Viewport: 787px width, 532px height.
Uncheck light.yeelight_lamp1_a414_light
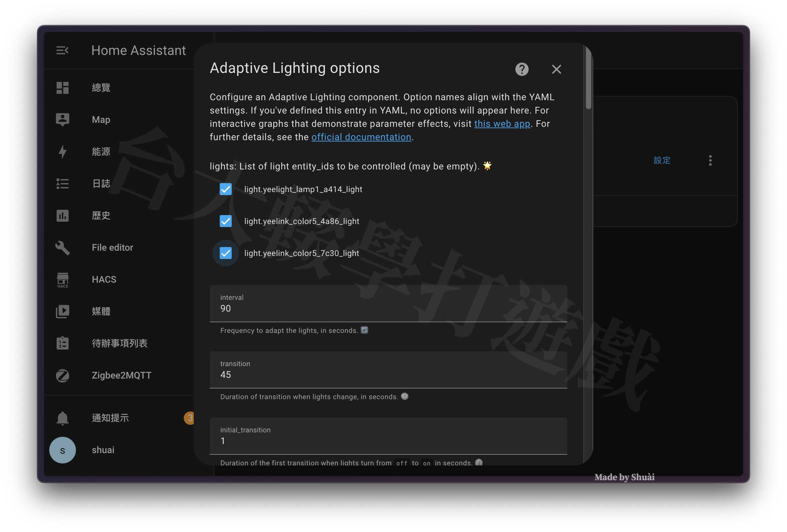tap(225, 189)
